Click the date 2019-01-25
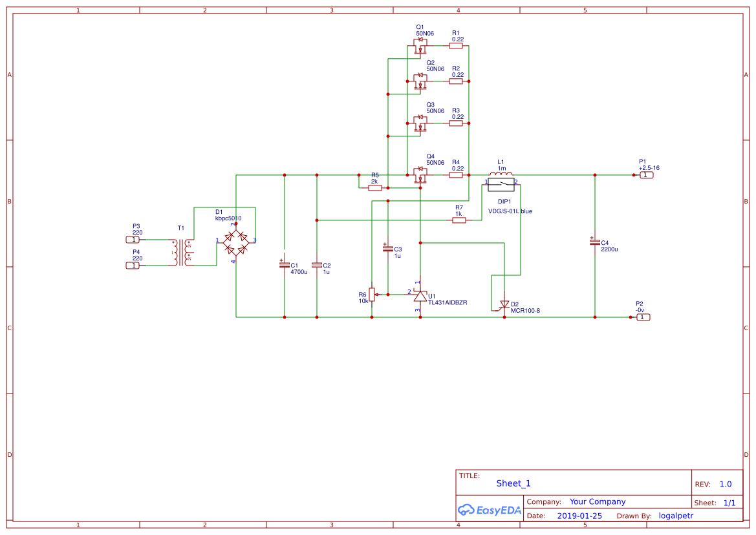 [x=580, y=516]
